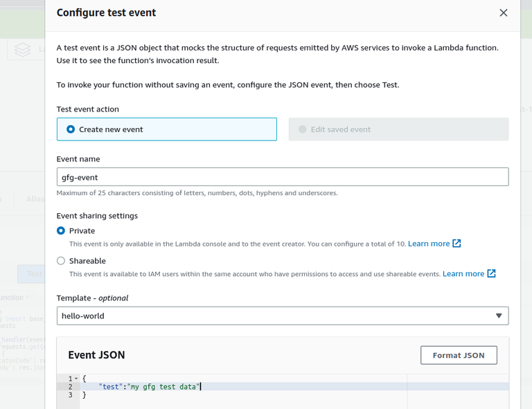
Task: Click external link icon beside Private description
Action: pyautogui.click(x=457, y=244)
